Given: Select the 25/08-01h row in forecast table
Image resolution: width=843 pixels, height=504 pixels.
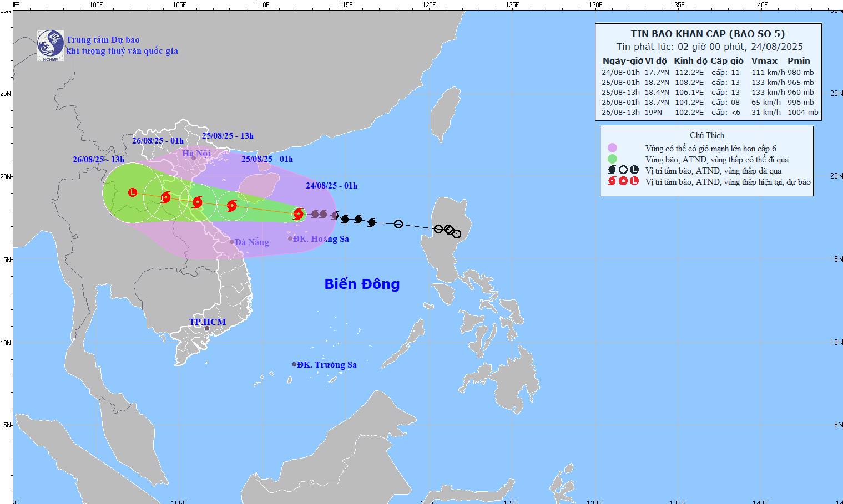Looking at the screenshot, I should pyautogui.click(x=708, y=82).
